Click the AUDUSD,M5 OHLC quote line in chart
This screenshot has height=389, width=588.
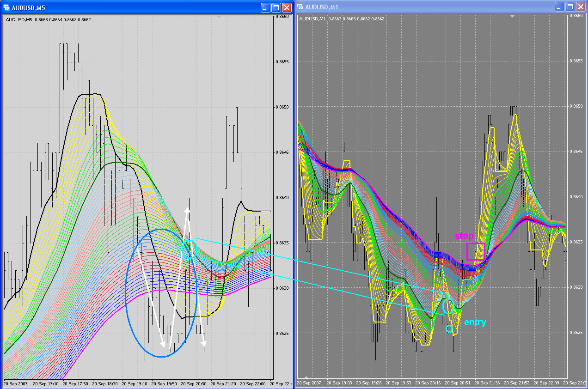[x=48, y=19]
